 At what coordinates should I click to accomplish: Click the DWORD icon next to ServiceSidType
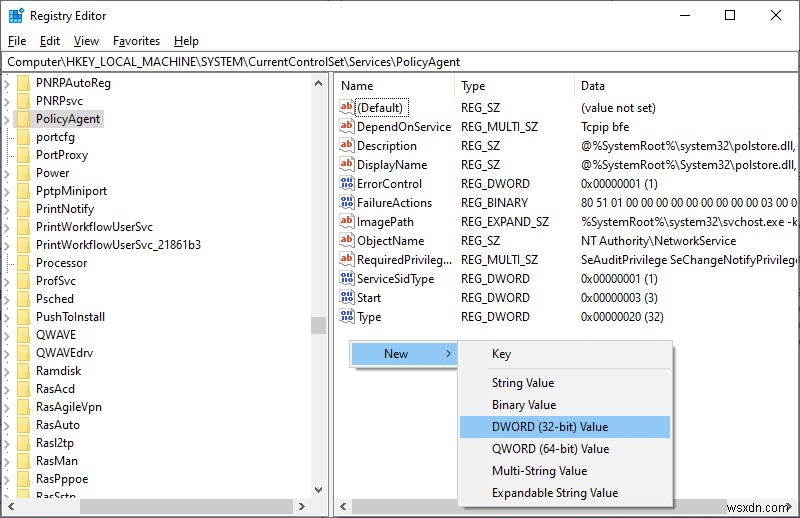pos(346,278)
